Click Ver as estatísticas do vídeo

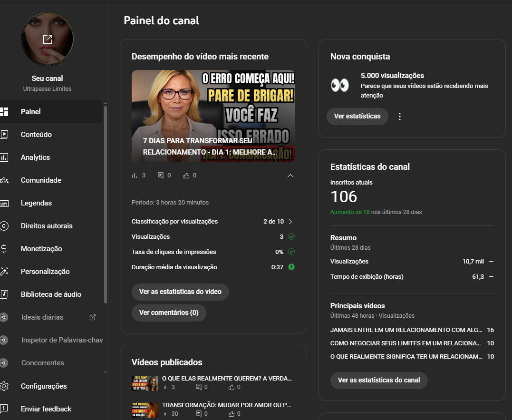point(180,292)
